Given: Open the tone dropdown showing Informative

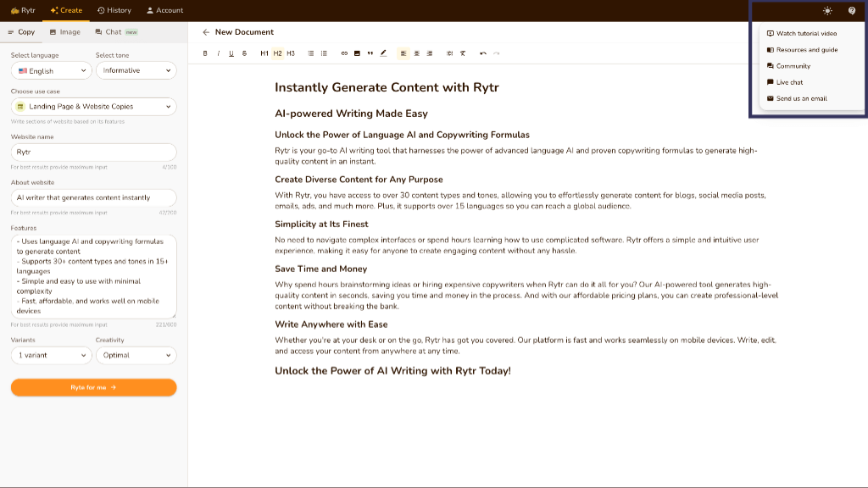Looking at the screenshot, I should (x=136, y=71).
